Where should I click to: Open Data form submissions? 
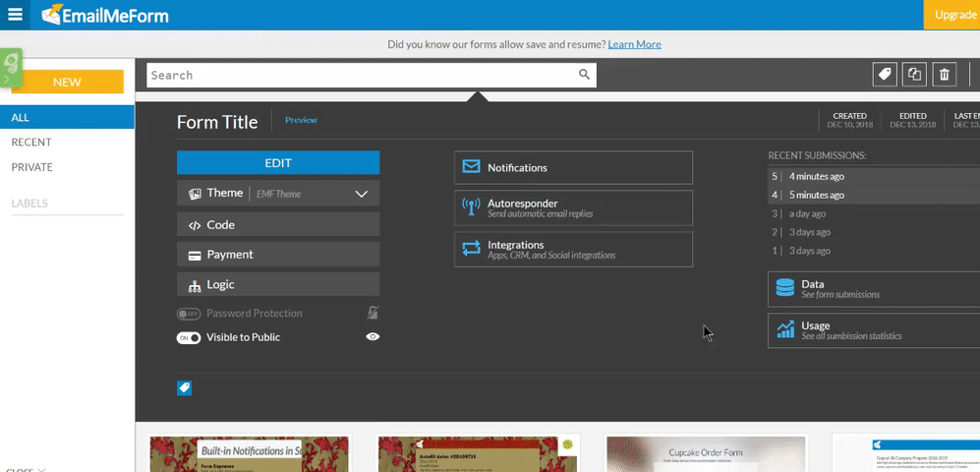[x=874, y=289]
